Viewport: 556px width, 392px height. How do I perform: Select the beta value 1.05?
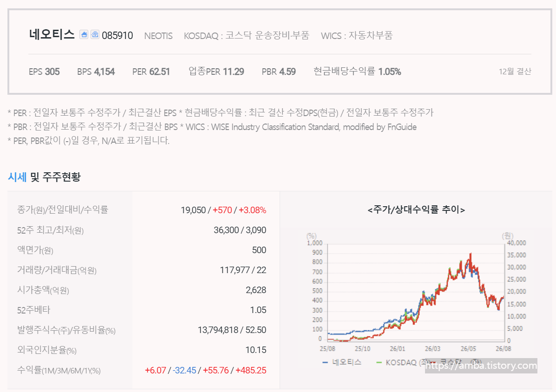coord(258,310)
